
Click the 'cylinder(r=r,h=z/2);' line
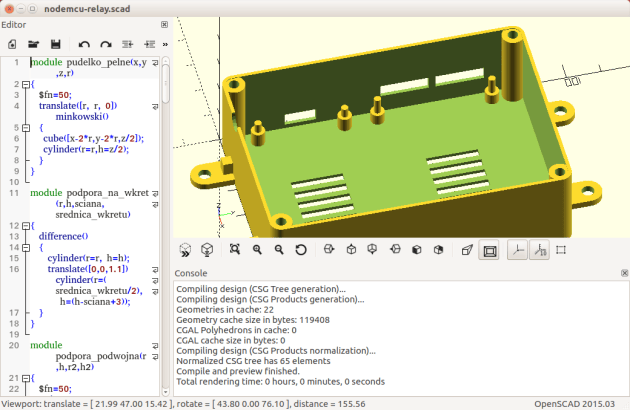pos(86,149)
